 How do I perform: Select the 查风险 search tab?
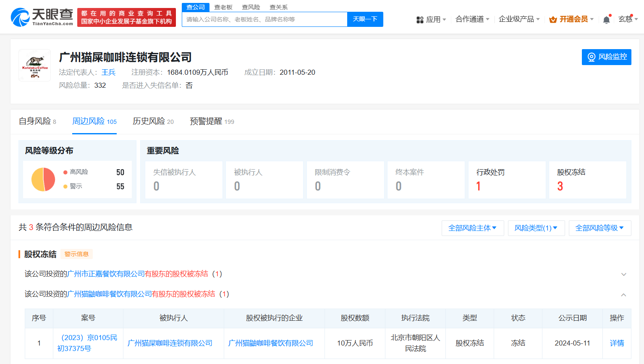tap(251, 7)
